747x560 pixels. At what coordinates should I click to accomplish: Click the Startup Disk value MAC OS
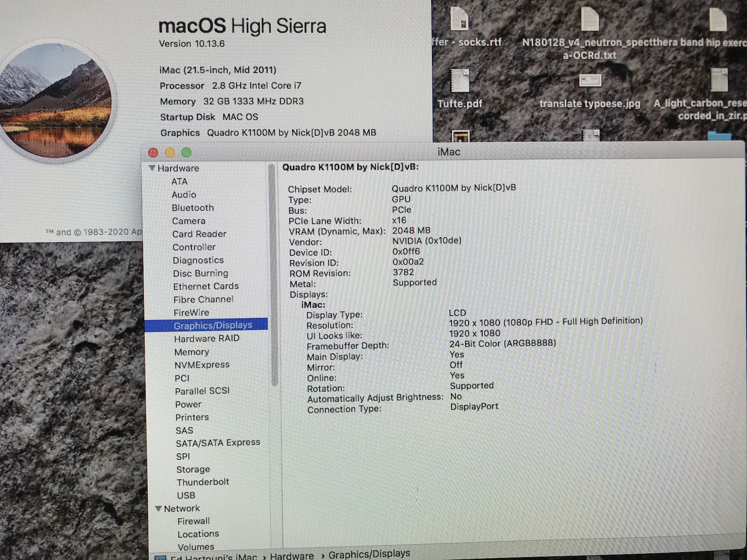point(240,117)
